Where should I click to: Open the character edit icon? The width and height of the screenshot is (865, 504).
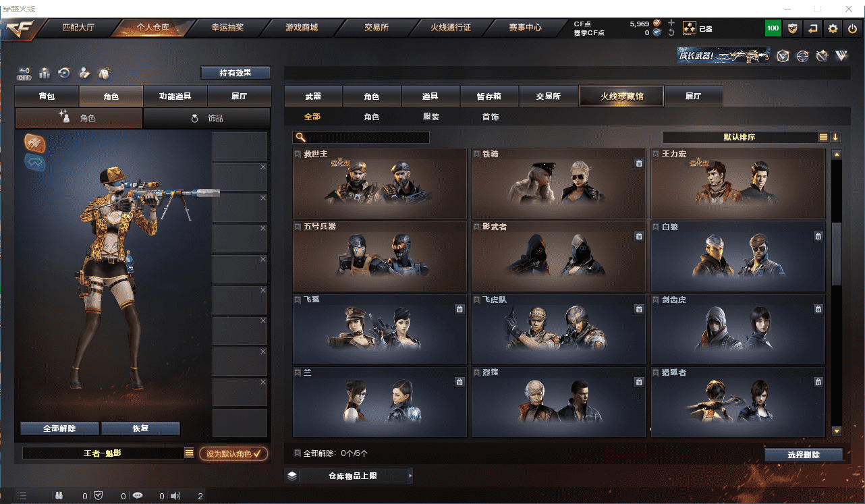pyautogui.click(x=84, y=73)
